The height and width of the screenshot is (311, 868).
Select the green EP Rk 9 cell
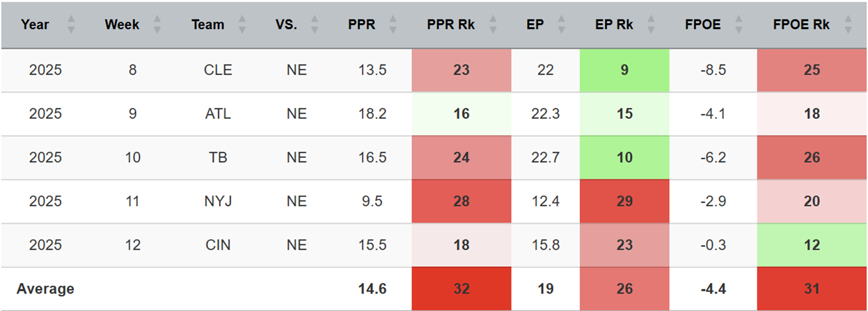624,70
